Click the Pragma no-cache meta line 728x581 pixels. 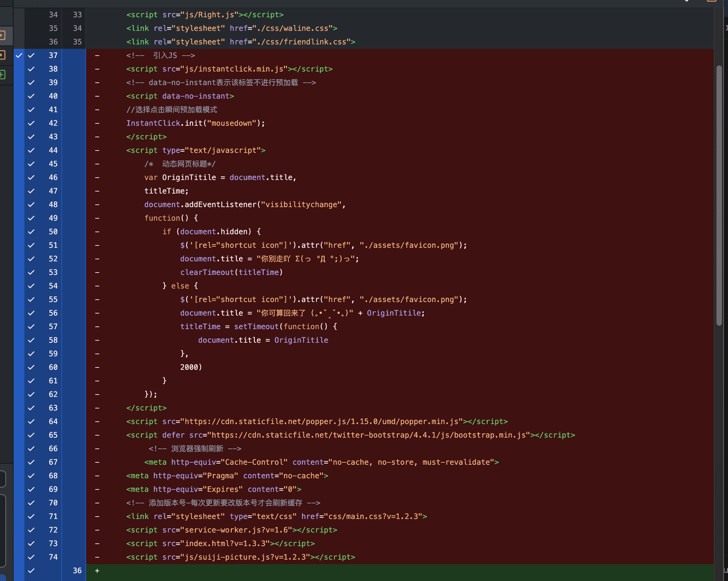227,476
